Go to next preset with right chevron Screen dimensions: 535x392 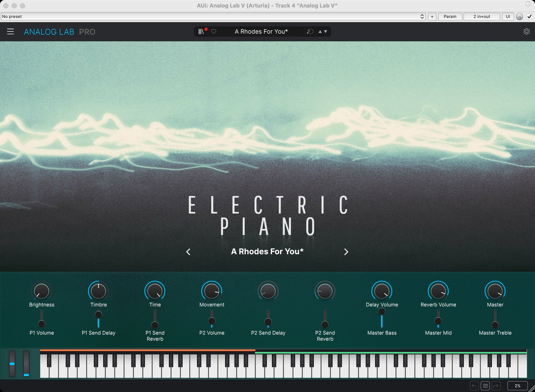(x=346, y=252)
